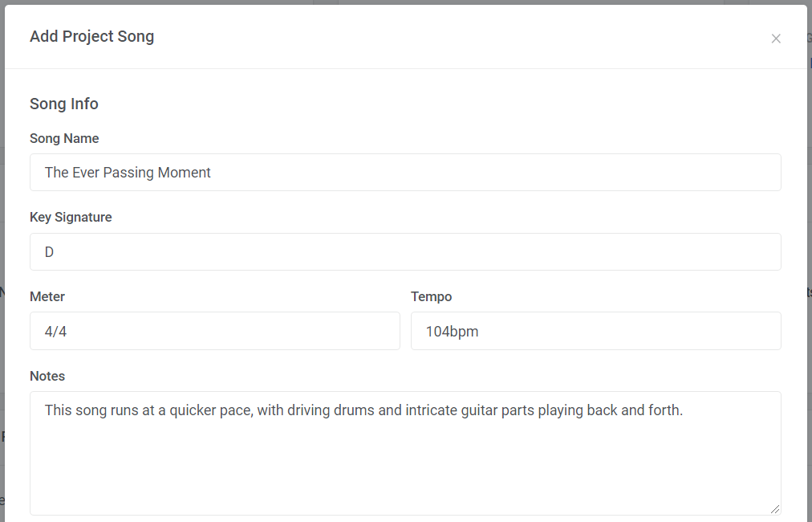The height and width of the screenshot is (522, 812).
Task: Click the word "quicker" in the notes
Action: click(x=193, y=410)
